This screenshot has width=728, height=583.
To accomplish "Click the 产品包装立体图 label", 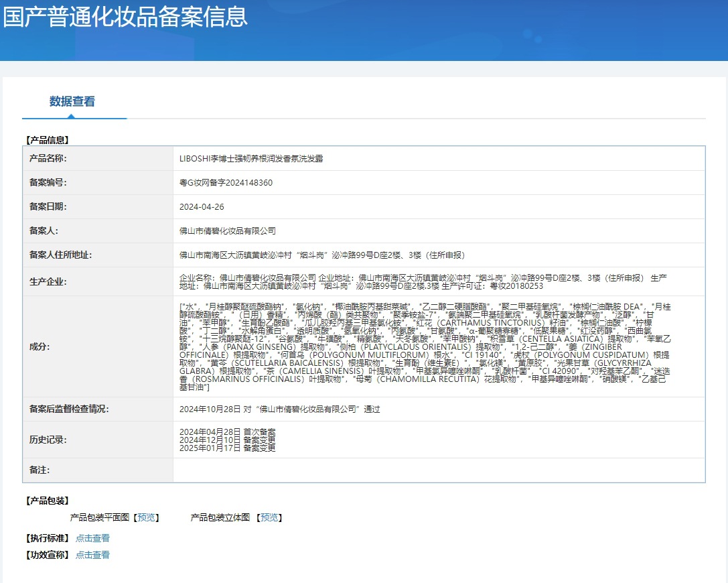I will coord(220,517).
